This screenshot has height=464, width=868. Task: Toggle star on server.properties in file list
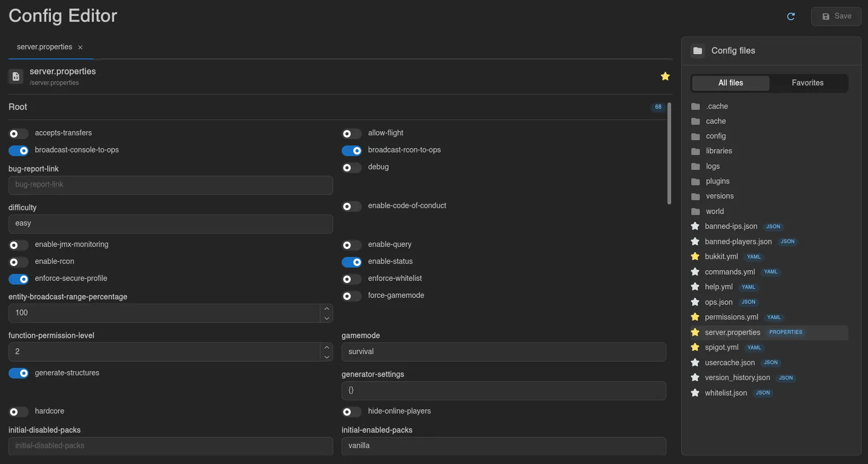tap(695, 332)
